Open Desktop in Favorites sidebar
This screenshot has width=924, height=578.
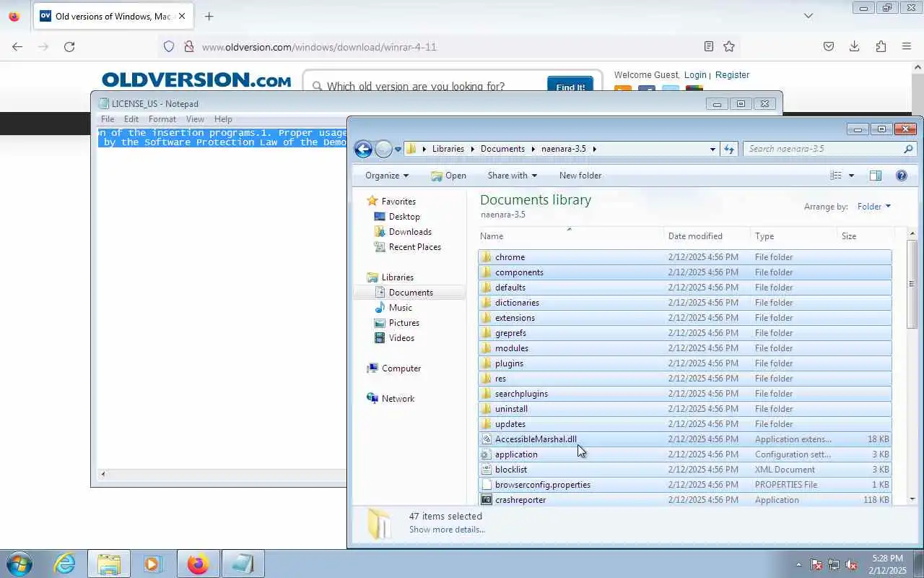coord(404,217)
